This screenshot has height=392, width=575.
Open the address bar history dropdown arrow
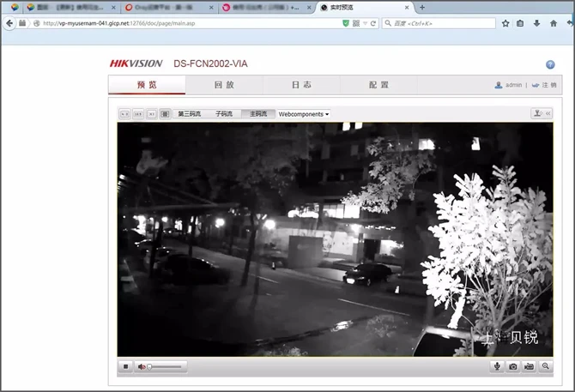[x=365, y=23]
